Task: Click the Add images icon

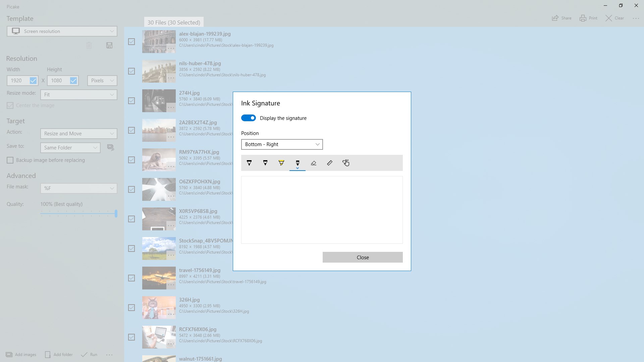Action: 9,355
